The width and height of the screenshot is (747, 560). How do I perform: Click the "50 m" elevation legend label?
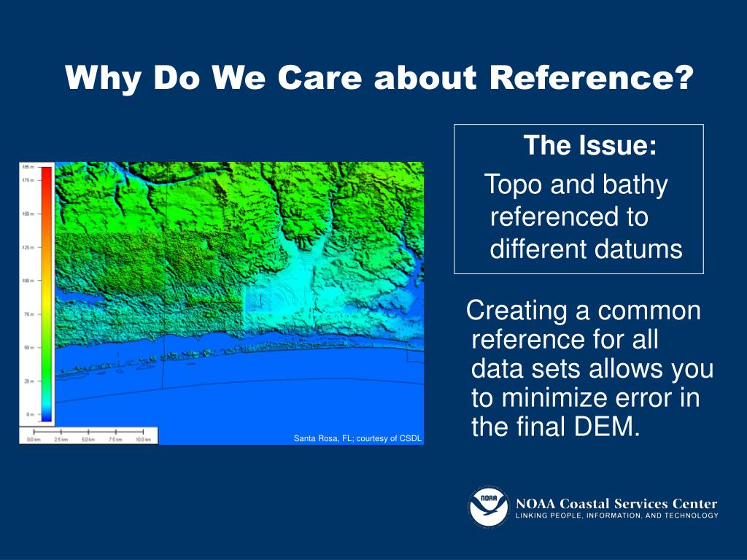(29, 348)
